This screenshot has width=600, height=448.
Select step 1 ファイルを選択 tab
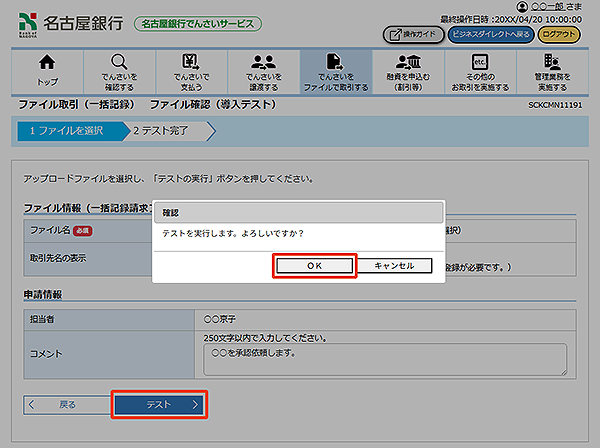[x=68, y=130]
